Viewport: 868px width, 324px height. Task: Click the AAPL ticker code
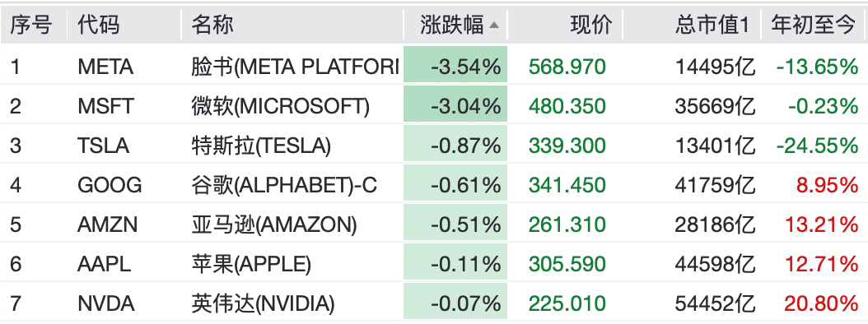point(105,264)
